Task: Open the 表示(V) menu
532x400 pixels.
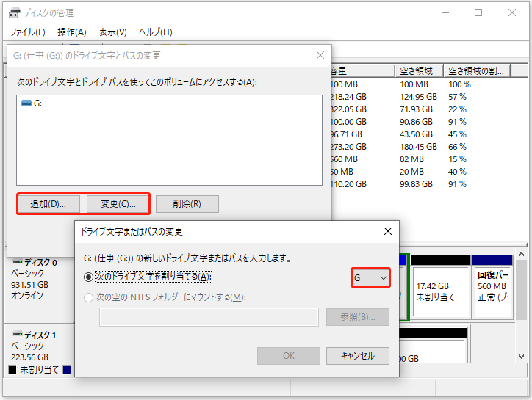Action: click(112, 32)
